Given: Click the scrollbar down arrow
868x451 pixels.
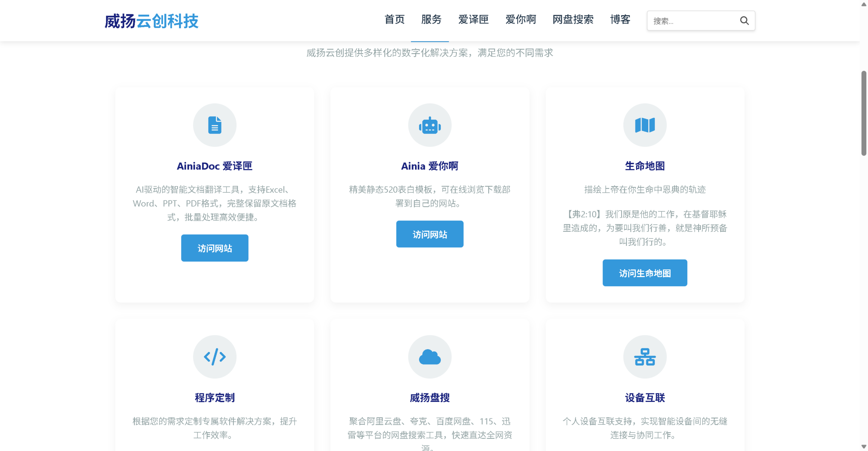Looking at the screenshot, I should (x=864, y=447).
